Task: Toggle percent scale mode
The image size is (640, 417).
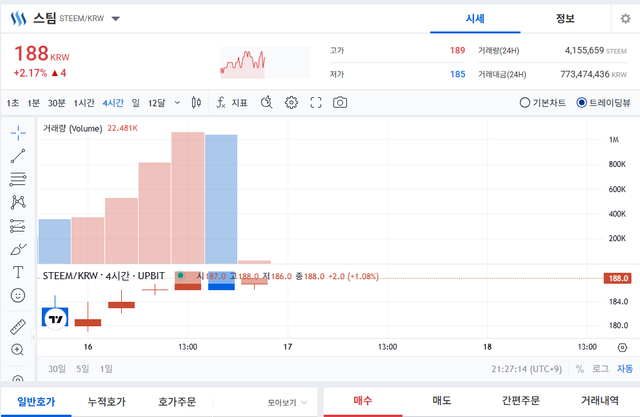Action: point(580,369)
